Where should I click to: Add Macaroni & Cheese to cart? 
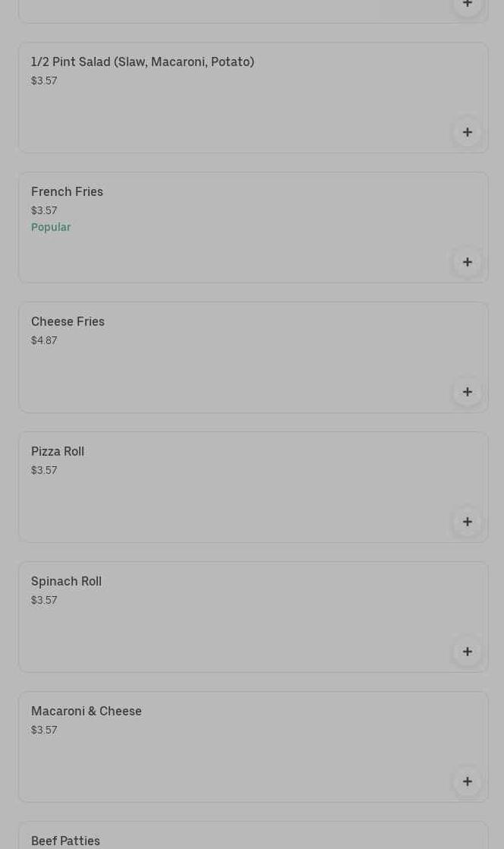(467, 781)
